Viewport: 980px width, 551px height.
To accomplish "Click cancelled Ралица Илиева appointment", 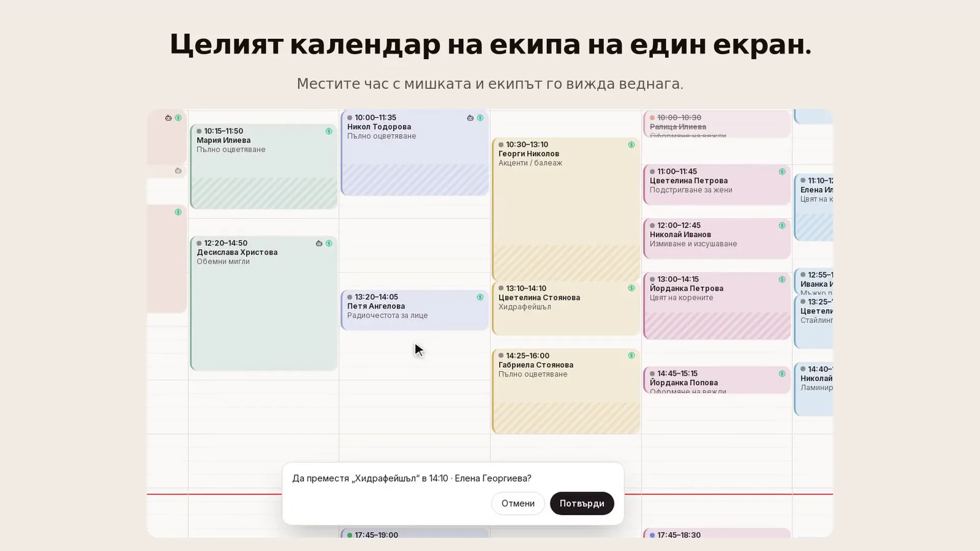I will point(717,124).
